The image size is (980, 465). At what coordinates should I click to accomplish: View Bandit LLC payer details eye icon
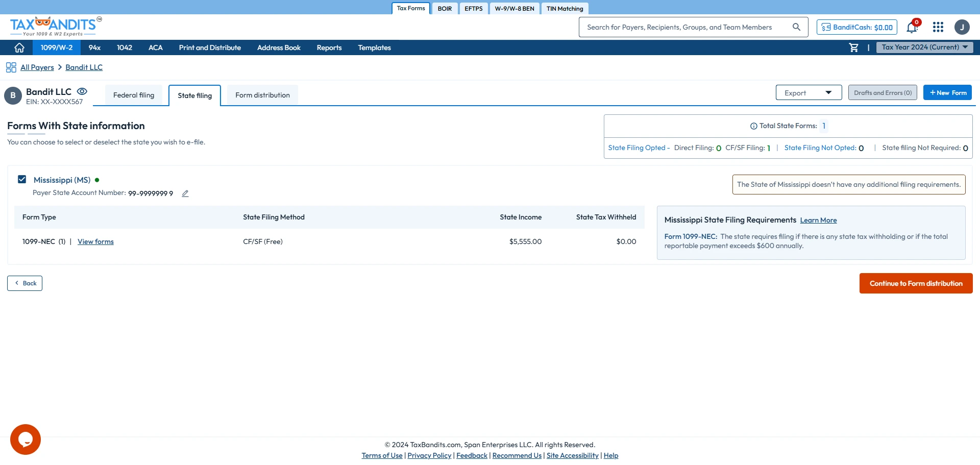click(x=82, y=91)
